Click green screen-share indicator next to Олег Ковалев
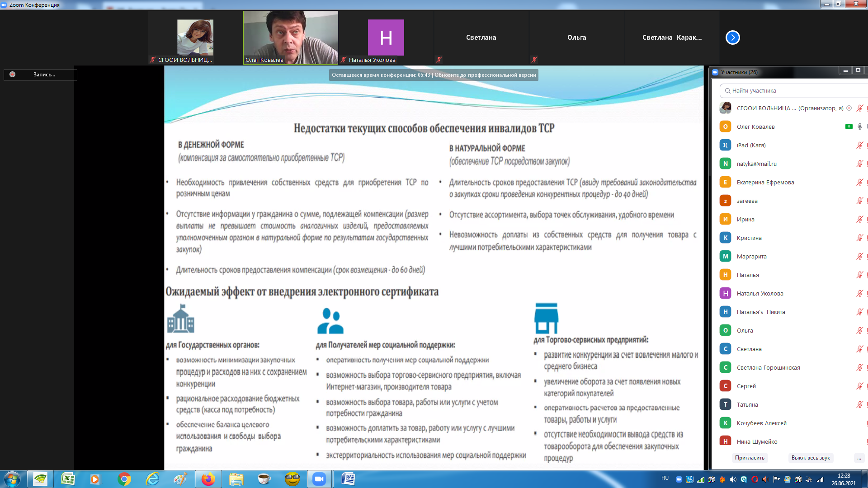This screenshot has width=868, height=488. [x=849, y=127]
